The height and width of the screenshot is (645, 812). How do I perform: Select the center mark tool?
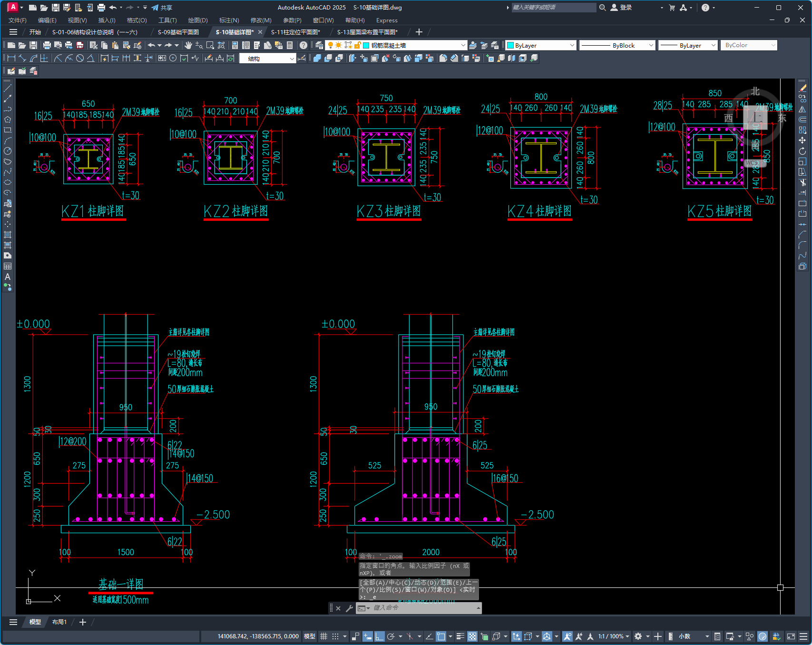(x=173, y=58)
